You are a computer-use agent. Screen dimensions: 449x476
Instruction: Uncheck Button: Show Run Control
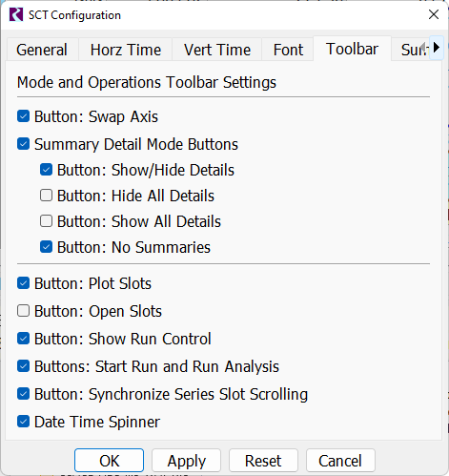pos(24,339)
